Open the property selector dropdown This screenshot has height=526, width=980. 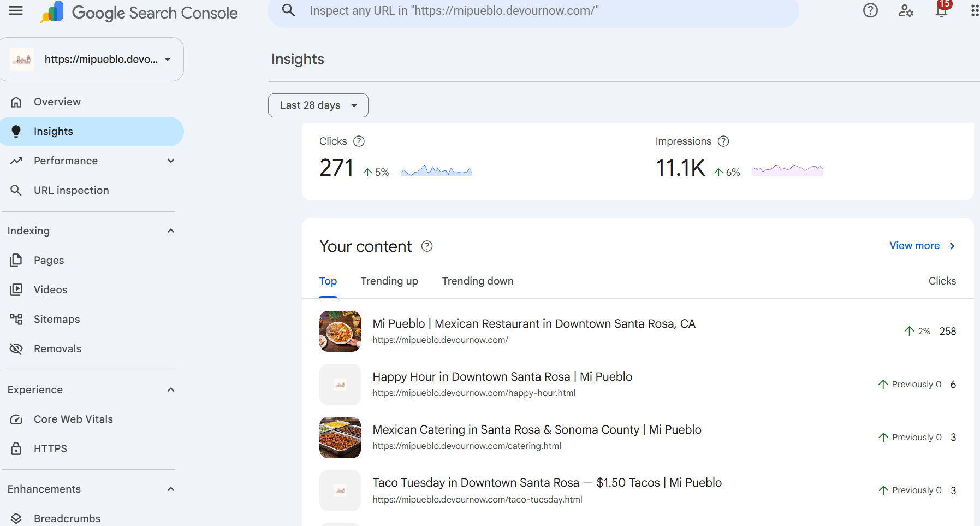click(92, 60)
